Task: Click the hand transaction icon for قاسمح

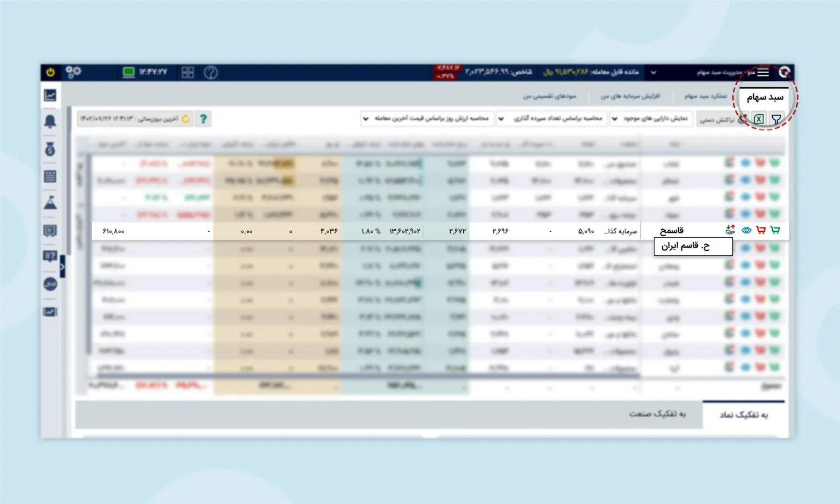Action: (730, 230)
